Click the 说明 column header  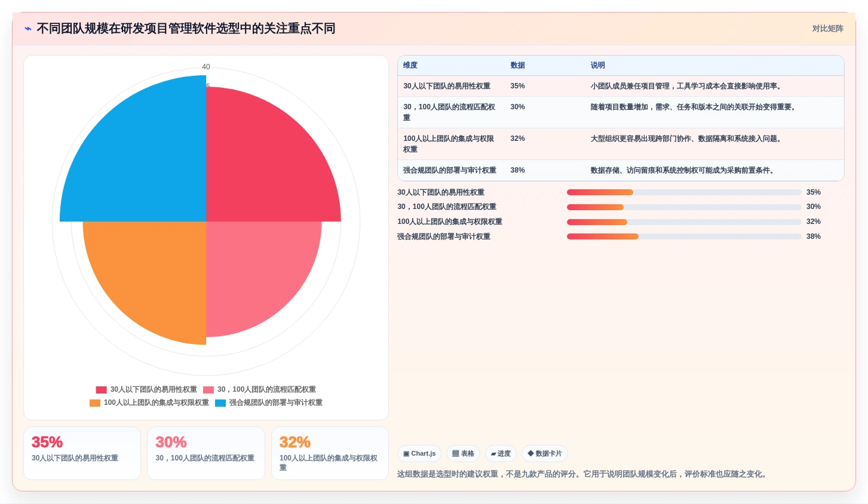[x=598, y=66]
